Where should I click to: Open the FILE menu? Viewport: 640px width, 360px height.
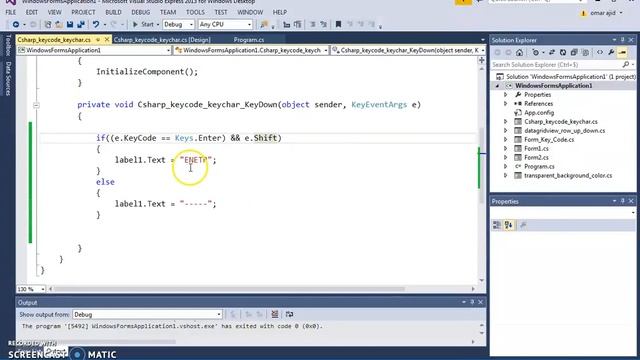pos(11,12)
